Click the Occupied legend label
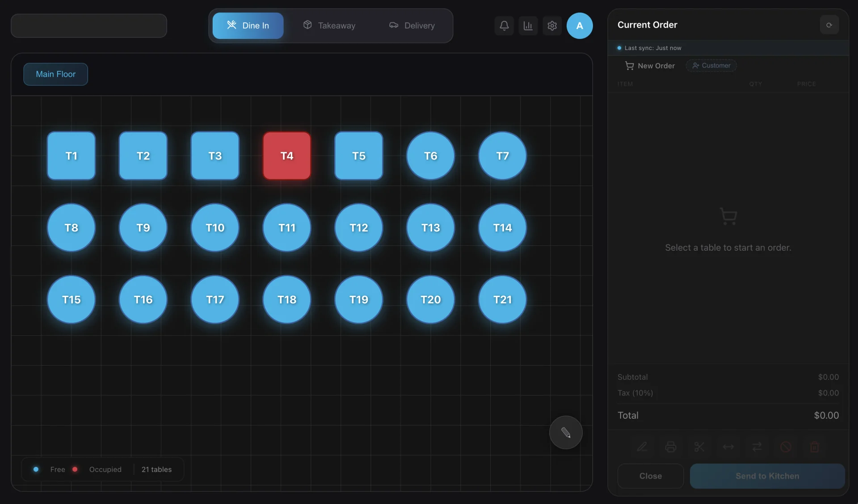 pos(105,469)
